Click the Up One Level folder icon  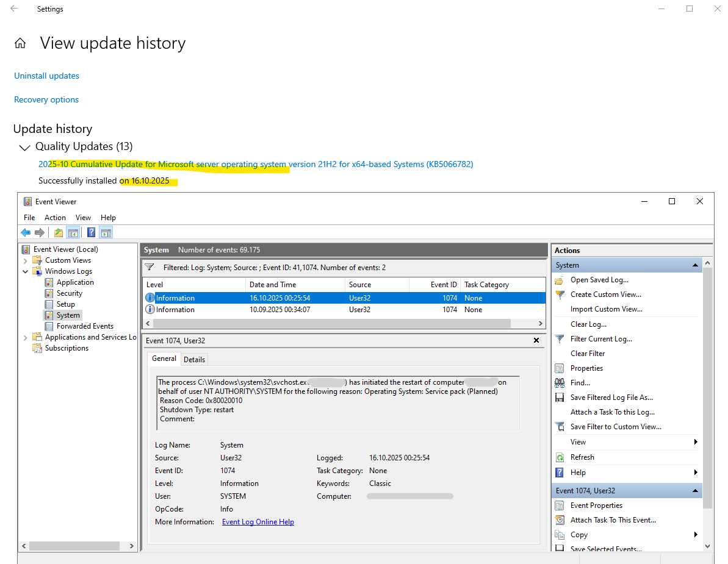58,232
